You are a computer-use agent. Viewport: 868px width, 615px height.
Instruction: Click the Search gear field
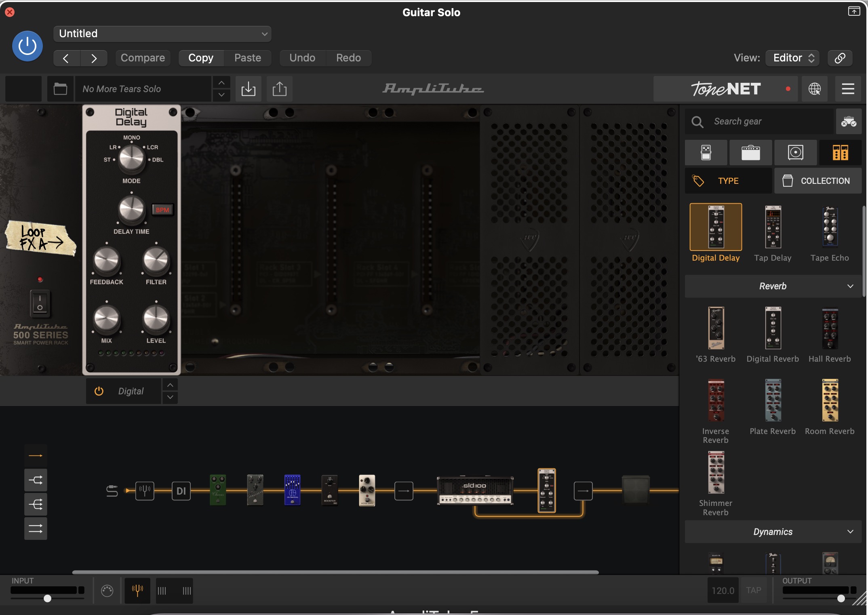pos(760,122)
